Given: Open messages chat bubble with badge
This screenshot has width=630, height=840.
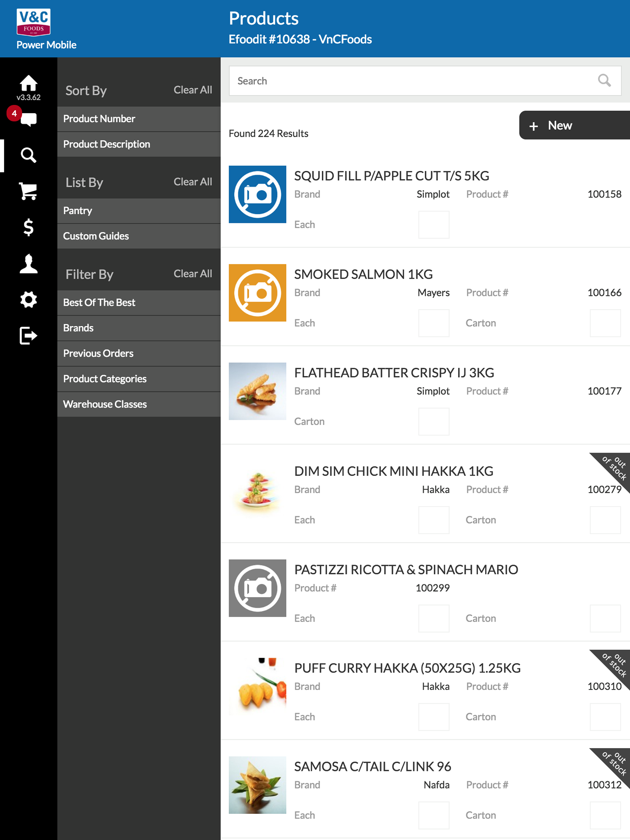Looking at the screenshot, I should pos(28,119).
